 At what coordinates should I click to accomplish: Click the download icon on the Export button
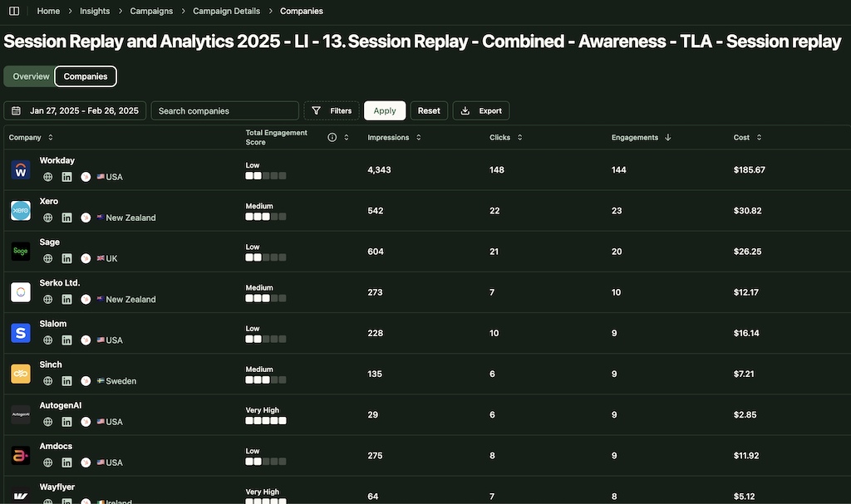467,110
